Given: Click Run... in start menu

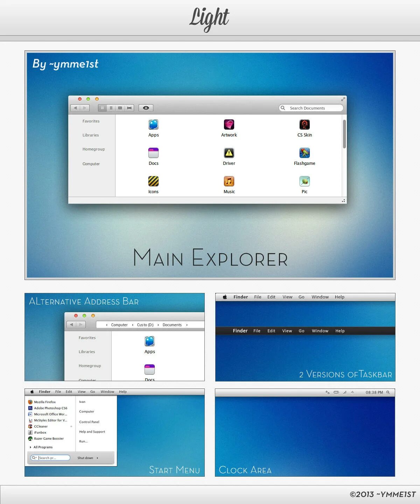Looking at the screenshot, I should tap(83, 441).
